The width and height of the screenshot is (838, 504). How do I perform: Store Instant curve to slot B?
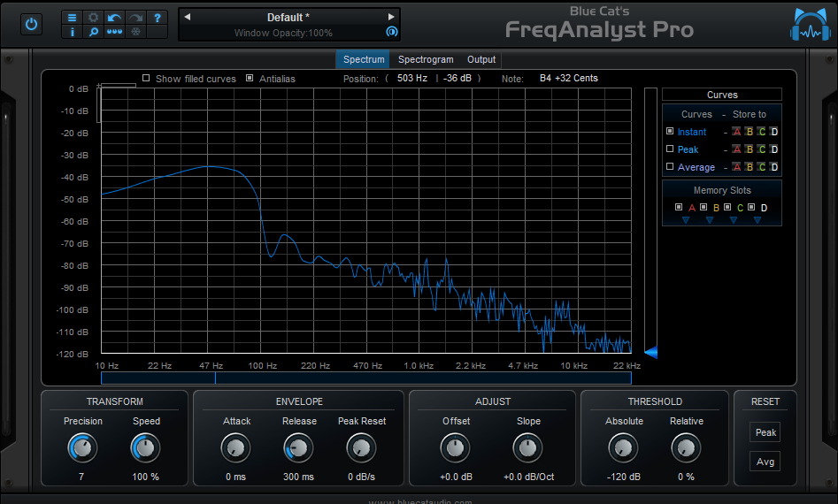pos(750,132)
